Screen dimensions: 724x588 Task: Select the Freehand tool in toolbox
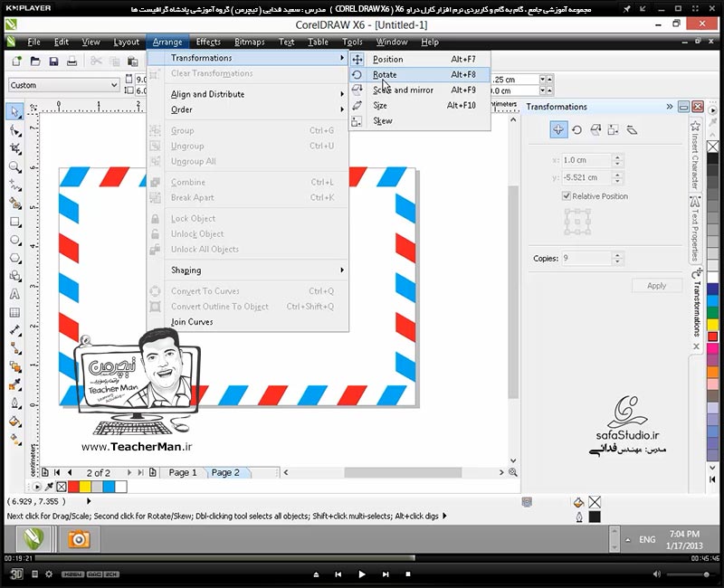point(14,185)
